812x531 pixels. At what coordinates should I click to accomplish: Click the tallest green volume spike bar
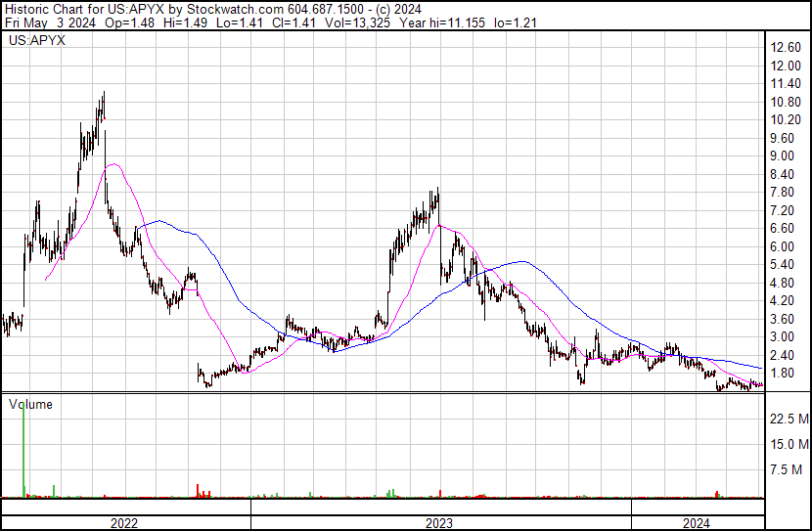tap(23, 449)
